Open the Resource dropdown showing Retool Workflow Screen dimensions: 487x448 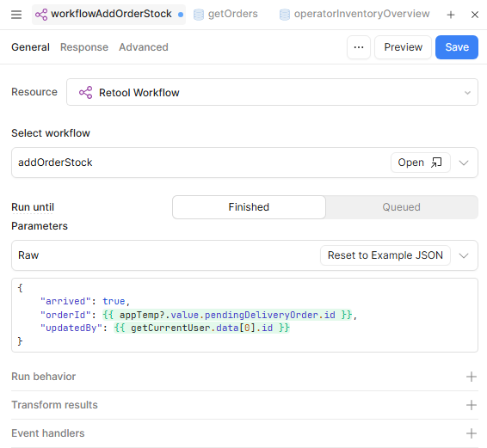272,92
